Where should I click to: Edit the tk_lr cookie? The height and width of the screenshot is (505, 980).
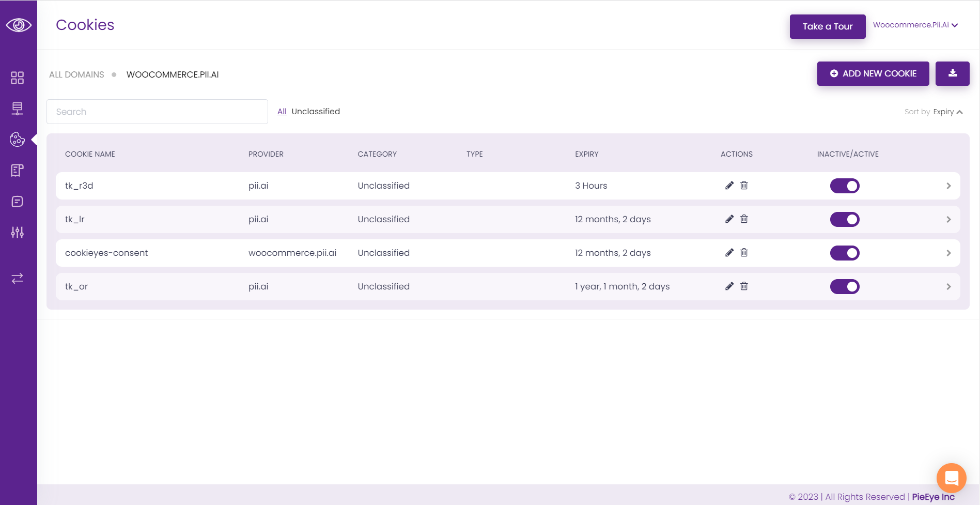coord(729,219)
